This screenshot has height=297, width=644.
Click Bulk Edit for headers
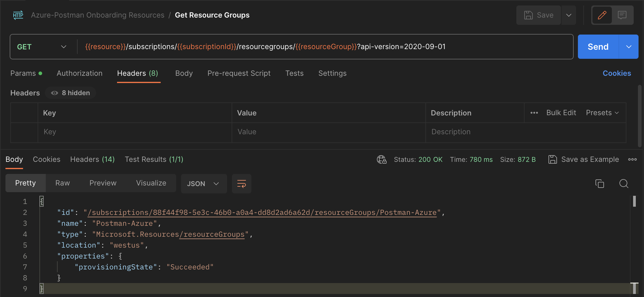coord(561,113)
